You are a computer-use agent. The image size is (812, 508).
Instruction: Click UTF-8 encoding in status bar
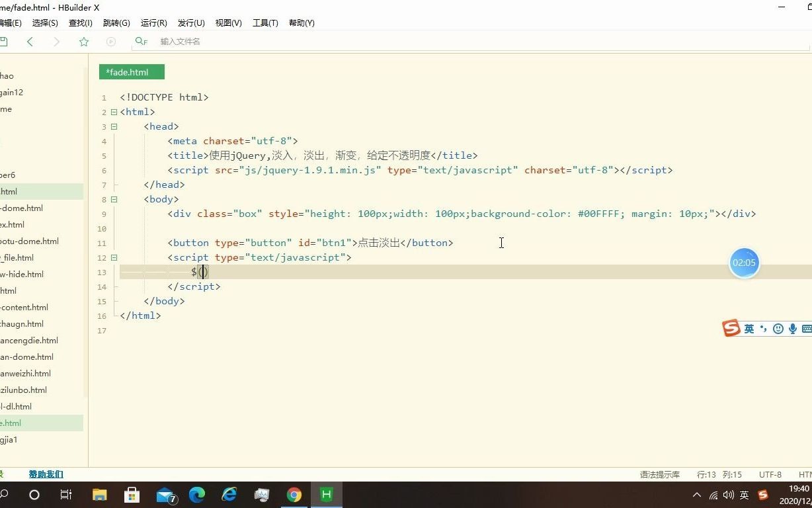[x=769, y=474]
